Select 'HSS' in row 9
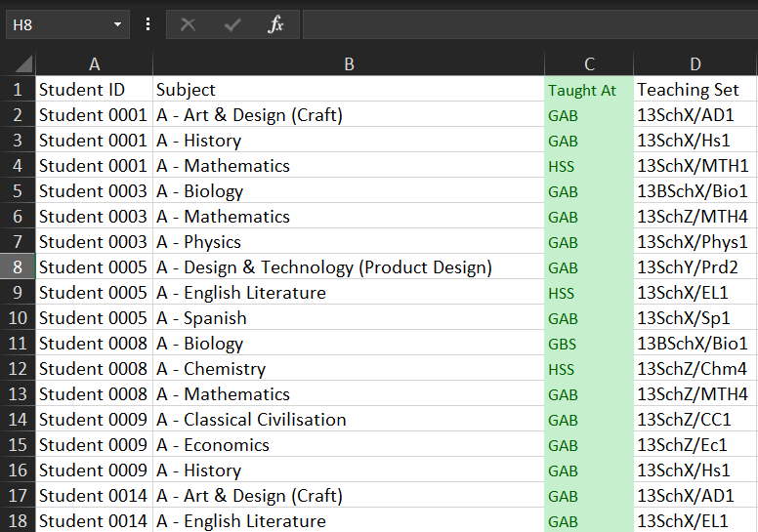 (x=589, y=292)
